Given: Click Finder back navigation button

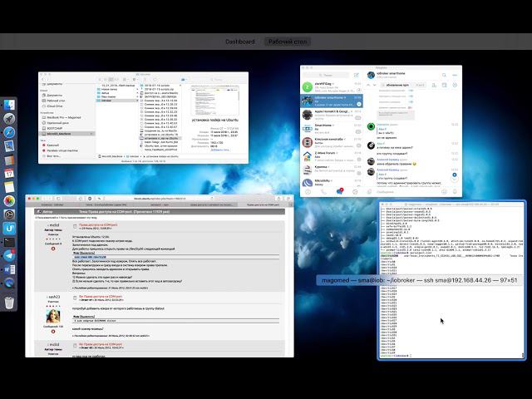Looking at the screenshot, I should click(43, 80).
